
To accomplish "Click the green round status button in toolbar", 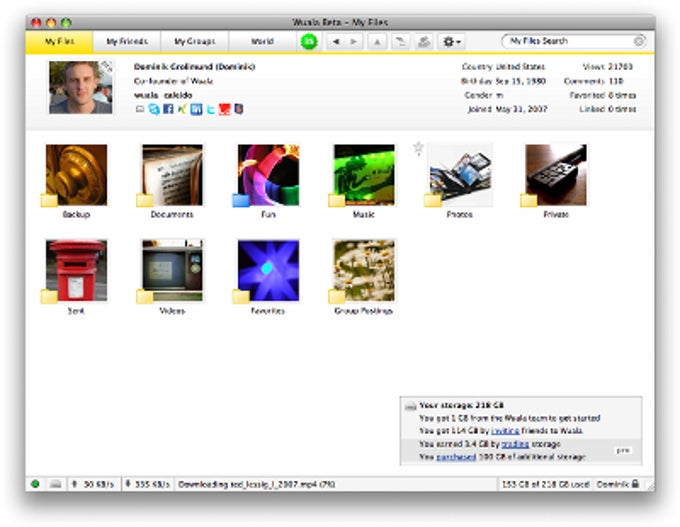I will (309, 42).
